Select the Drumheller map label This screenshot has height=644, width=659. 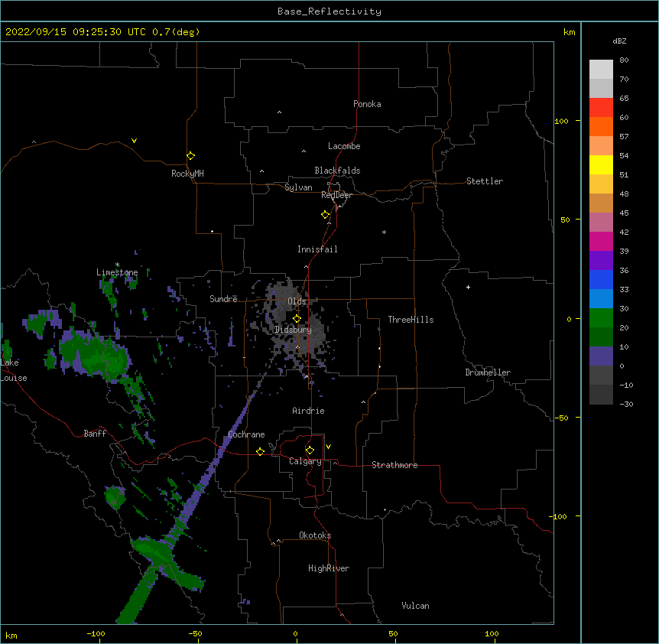(488, 372)
